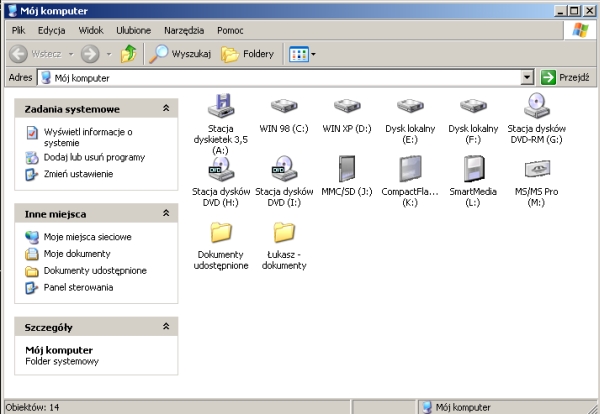Select the DVD-RAM (G:) drive icon
The width and height of the screenshot is (600, 414).
(536, 106)
